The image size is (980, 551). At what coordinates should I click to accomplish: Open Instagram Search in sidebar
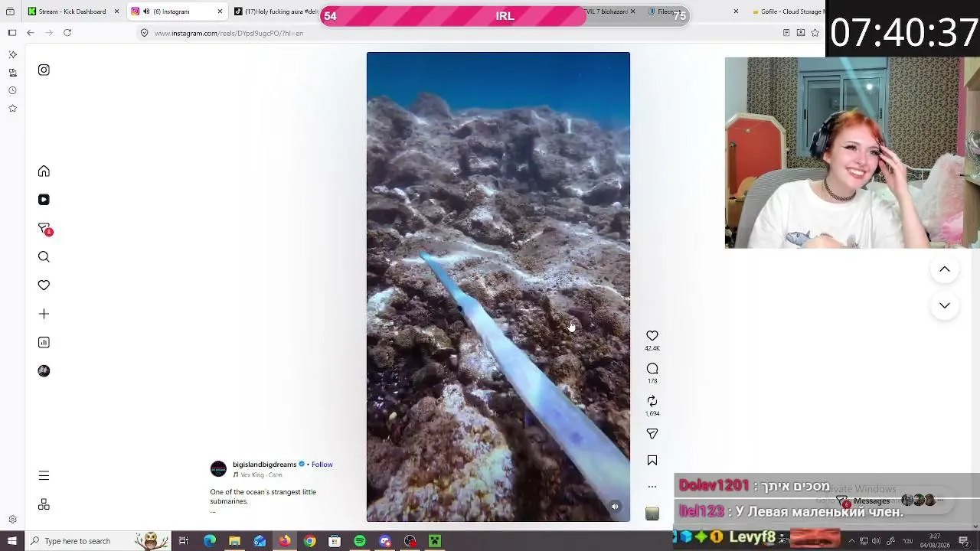point(44,257)
